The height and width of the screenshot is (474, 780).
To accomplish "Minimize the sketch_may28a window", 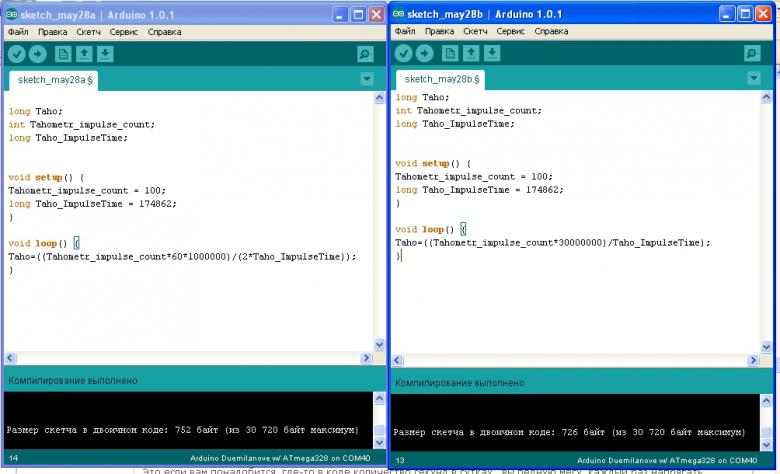I will pyautogui.click(x=340, y=14).
